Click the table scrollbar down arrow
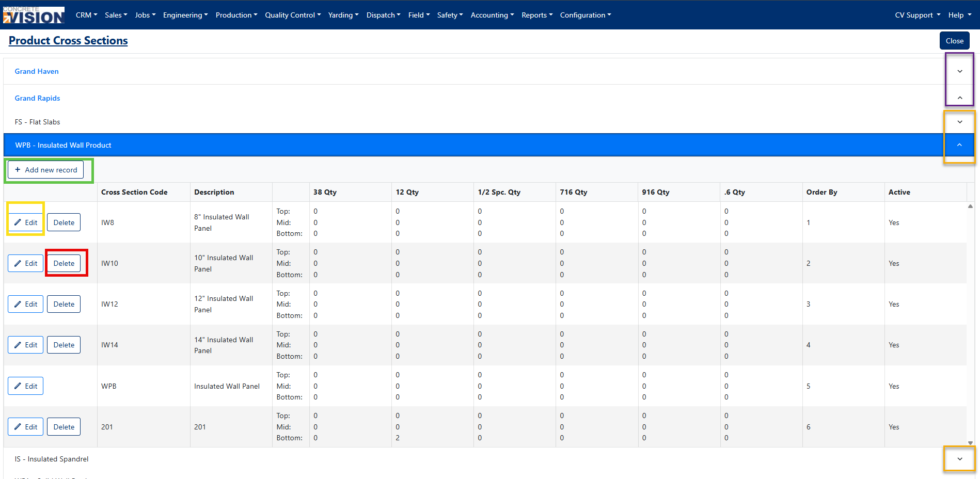This screenshot has width=980, height=479. tap(970, 443)
